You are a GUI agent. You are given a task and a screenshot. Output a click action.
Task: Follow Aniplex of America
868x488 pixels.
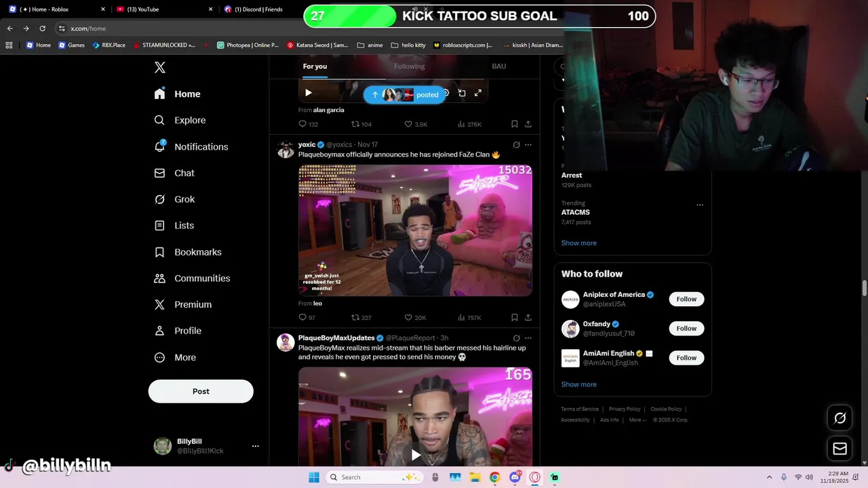(686, 299)
